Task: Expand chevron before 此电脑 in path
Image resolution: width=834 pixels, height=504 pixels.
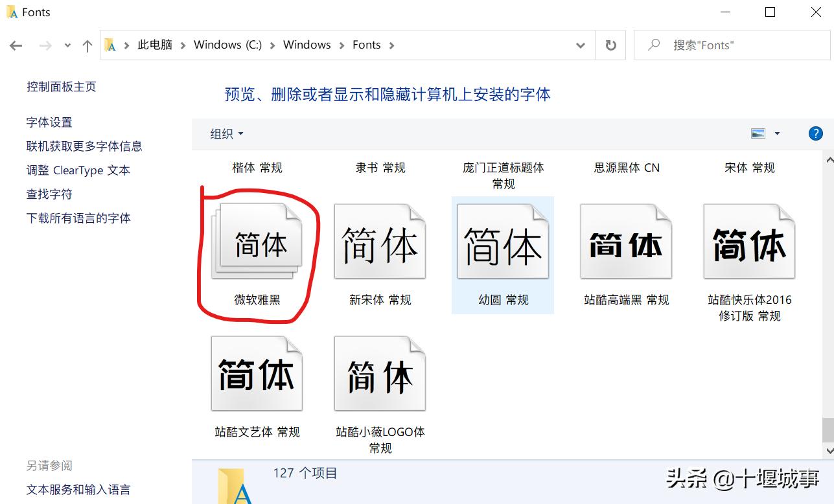Action: pyautogui.click(x=126, y=45)
